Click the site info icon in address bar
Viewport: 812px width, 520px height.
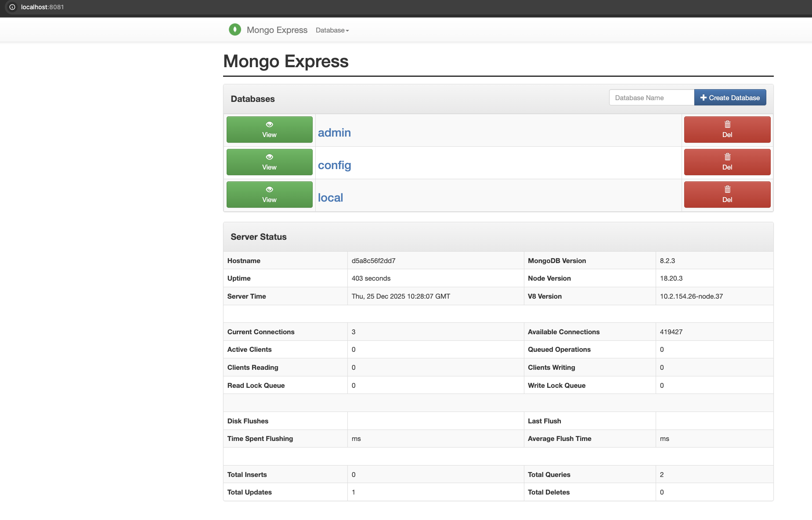(12, 7)
